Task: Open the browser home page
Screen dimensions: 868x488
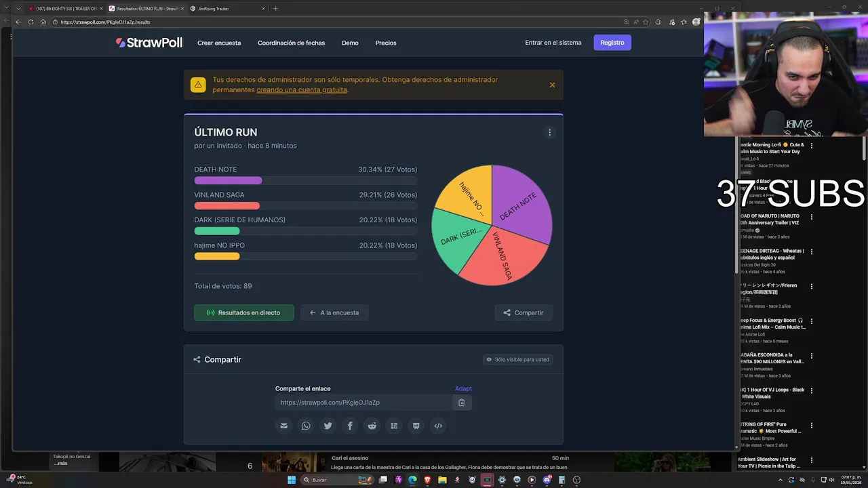Action: tap(43, 22)
